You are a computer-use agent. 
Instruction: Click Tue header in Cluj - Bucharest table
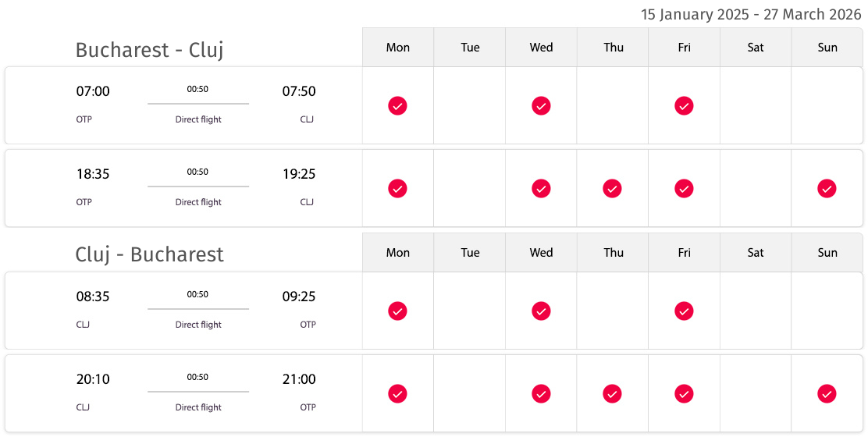pyautogui.click(x=470, y=253)
